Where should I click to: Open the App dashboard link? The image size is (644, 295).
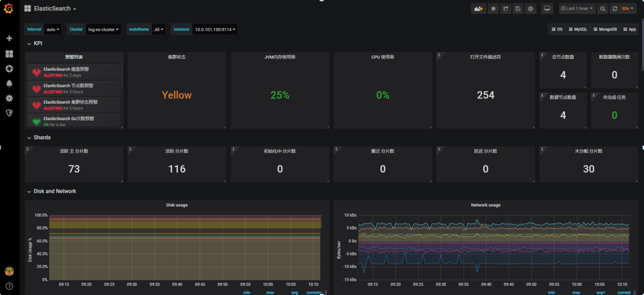point(630,29)
